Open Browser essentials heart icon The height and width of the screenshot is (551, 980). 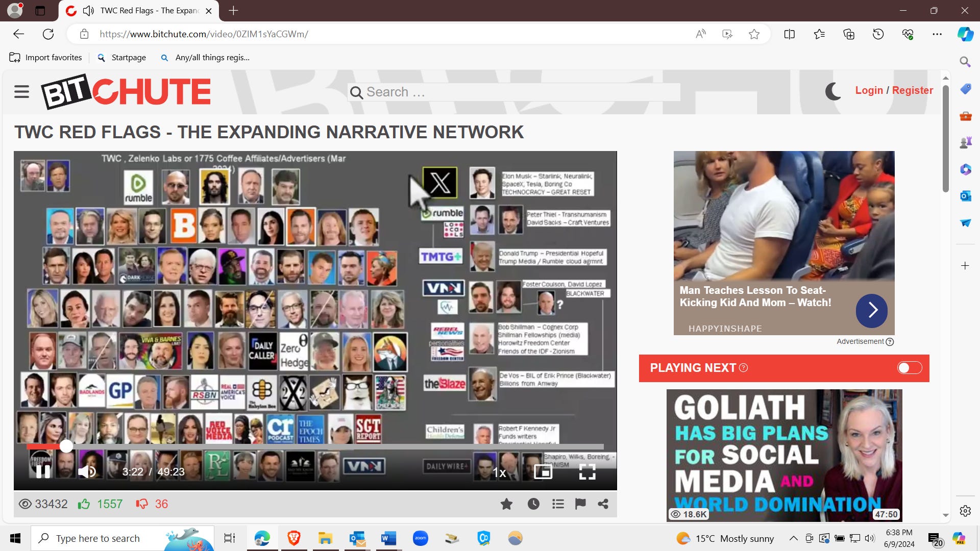[908, 34]
